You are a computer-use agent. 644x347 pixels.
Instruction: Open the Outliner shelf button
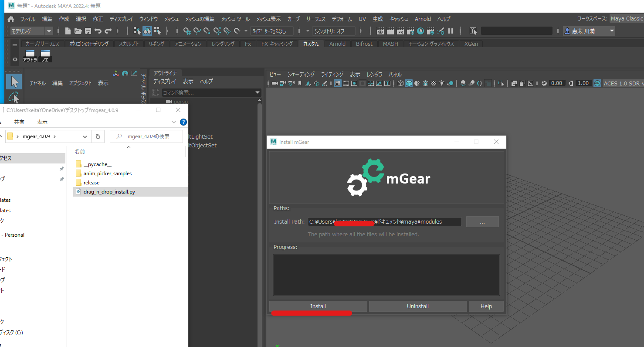[30, 56]
